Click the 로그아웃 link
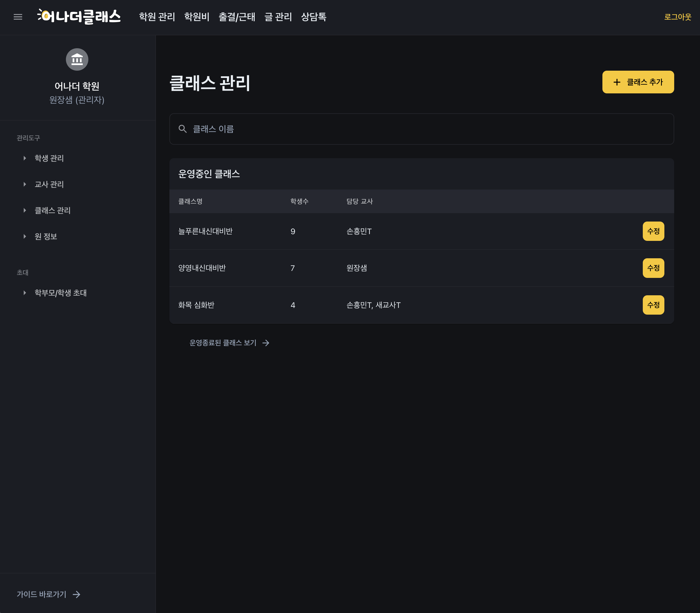 677,17
